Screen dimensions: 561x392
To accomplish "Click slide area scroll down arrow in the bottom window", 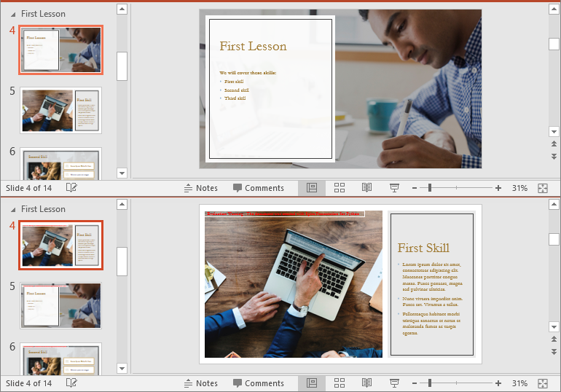I will tap(554, 327).
